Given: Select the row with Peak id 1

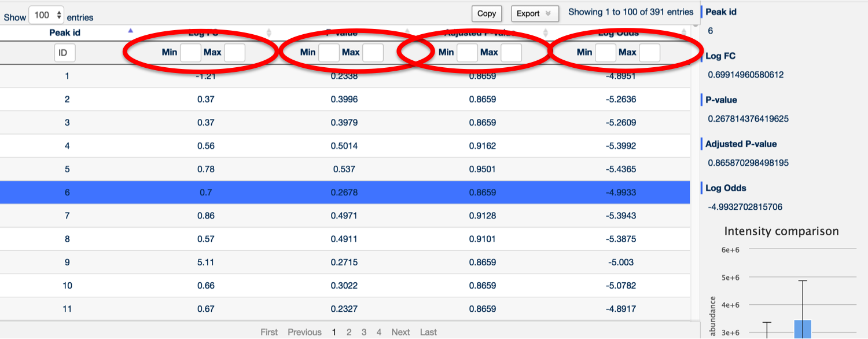Looking at the screenshot, I should pos(345,76).
